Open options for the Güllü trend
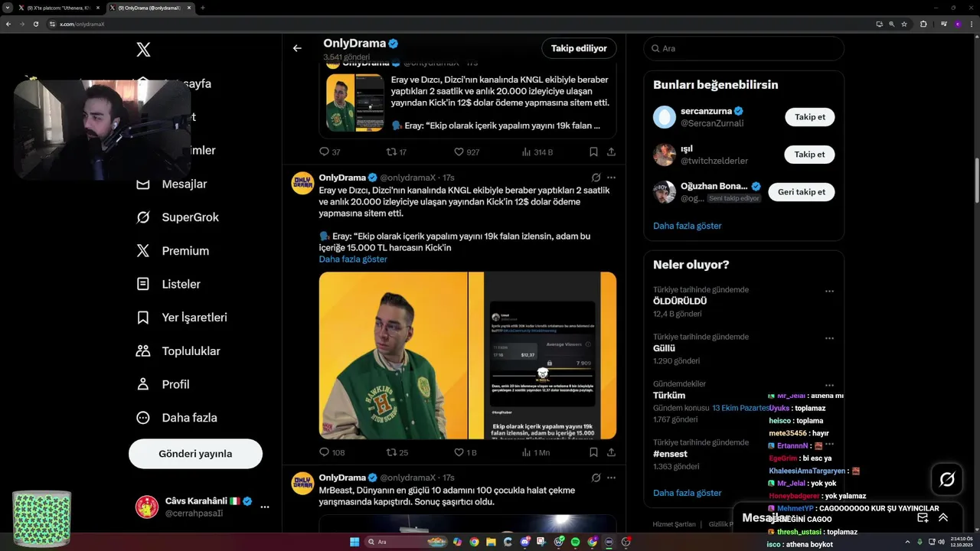The image size is (980, 551). pyautogui.click(x=829, y=338)
